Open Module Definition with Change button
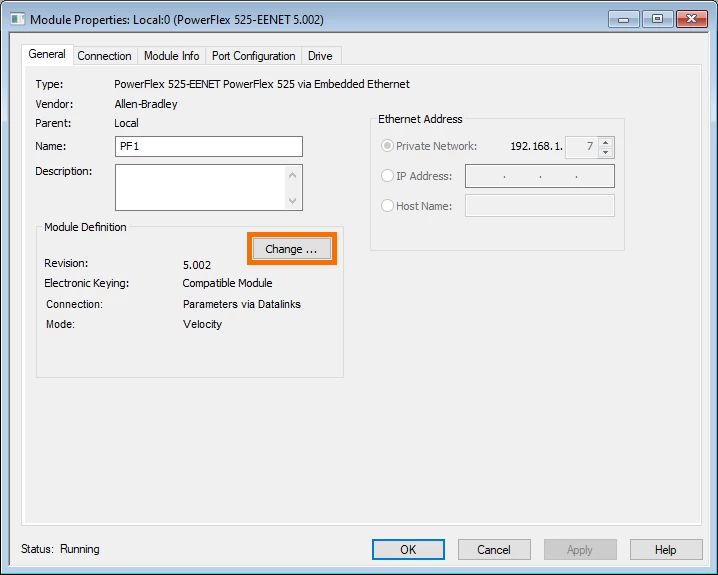 click(x=292, y=249)
